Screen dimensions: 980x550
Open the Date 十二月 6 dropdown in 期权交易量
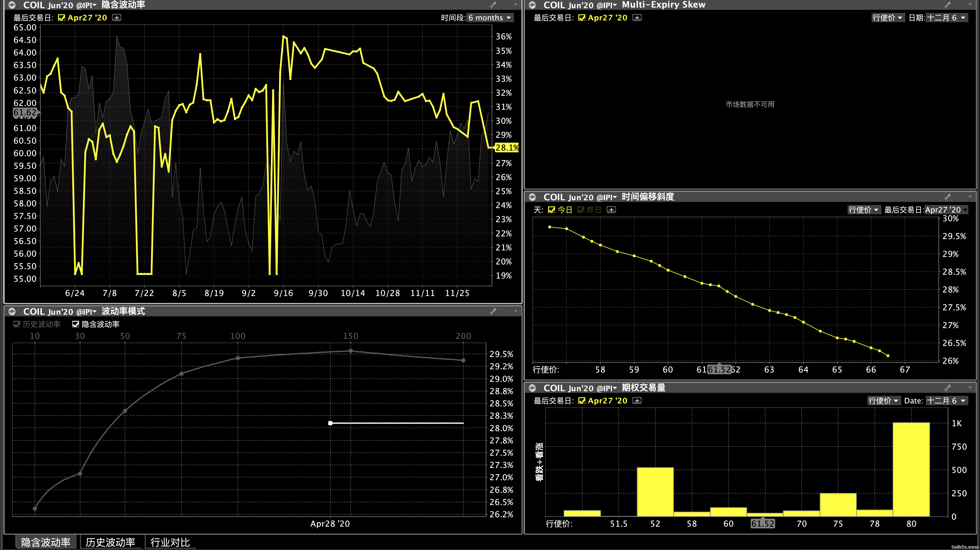[x=946, y=400]
